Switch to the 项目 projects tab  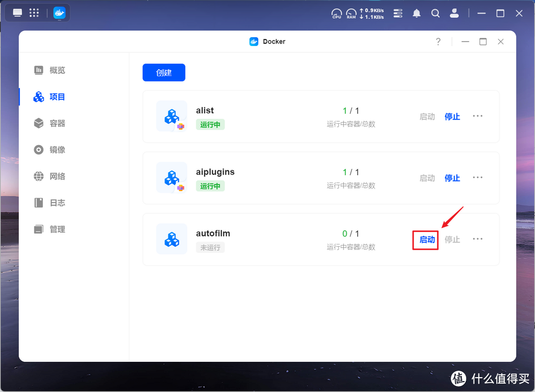click(57, 97)
